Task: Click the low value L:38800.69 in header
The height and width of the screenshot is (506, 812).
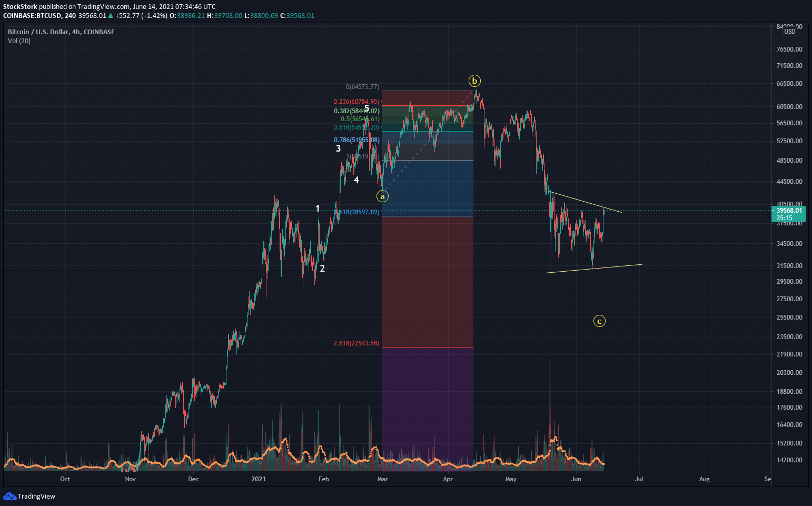Action: tap(261, 16)
